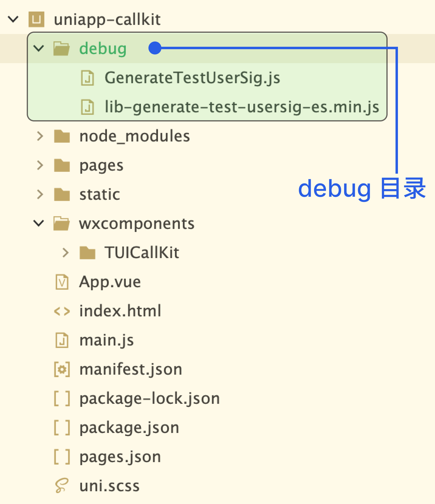435x504 pixels.
Task: Collapse the wxcomponents folder
Action: click(x=39, y=223)
